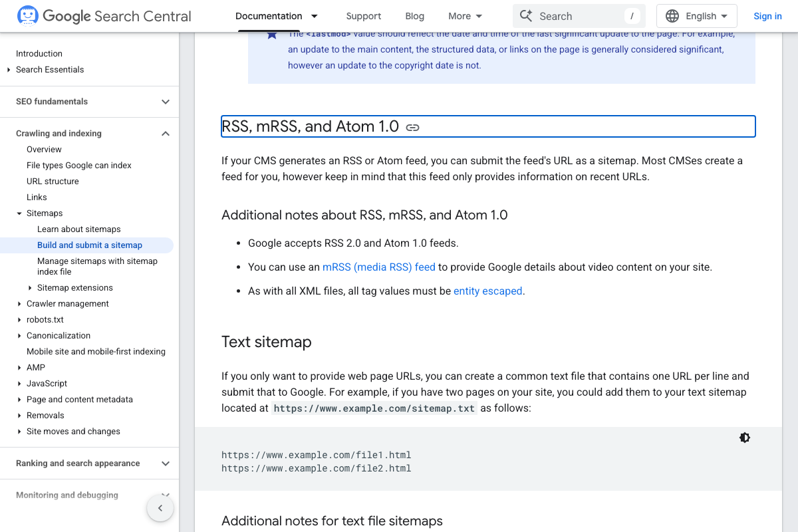Click the Google Search Central robot logo
The height and width of the screenshot is (532, 798).
tap(27, 15)
